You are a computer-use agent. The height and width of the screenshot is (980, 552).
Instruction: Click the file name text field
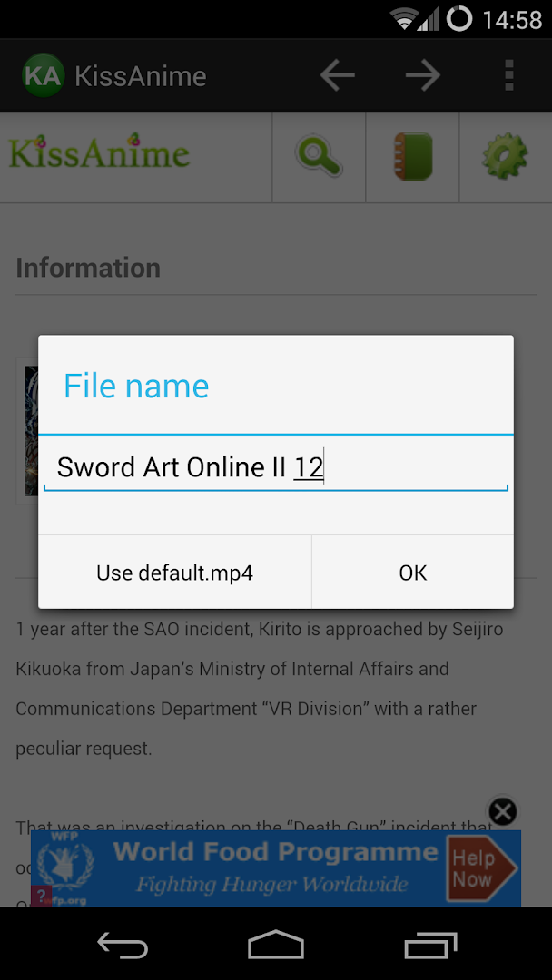[x=275, y=467]
